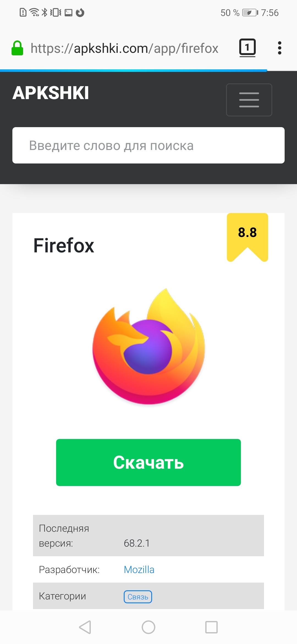Focus the search field "Введите слово для поиска"
The image size is (297, 644).
coord(148,145)
